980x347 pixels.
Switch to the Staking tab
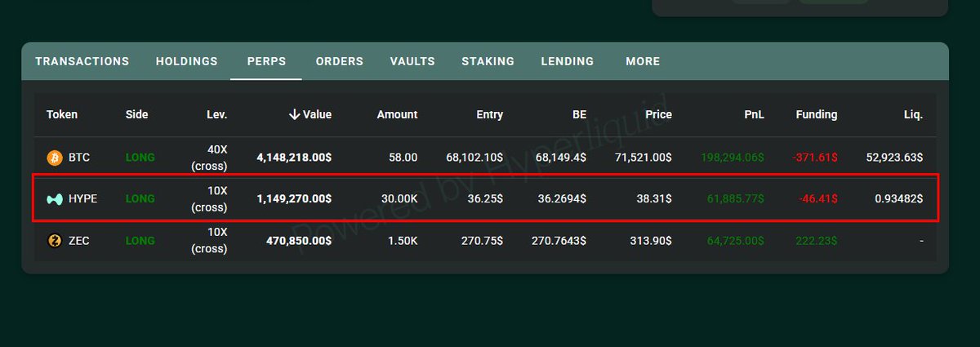[x=488, y=61]
